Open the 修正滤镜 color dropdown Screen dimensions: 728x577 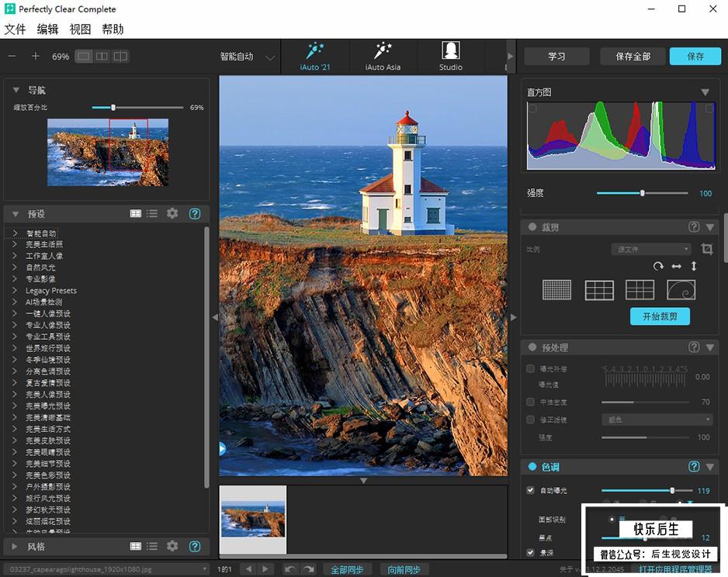[x=657, y=420]
